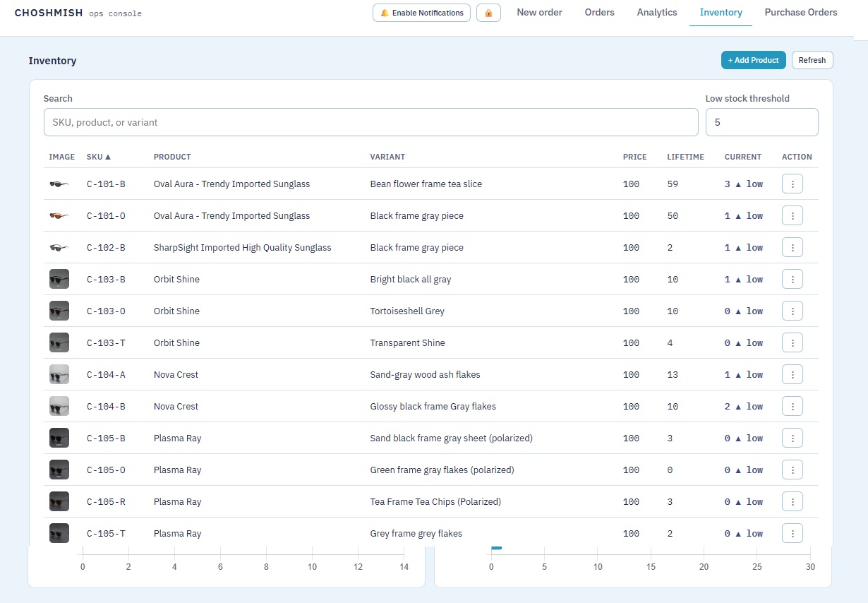The width and height of the screenshot is (868, 603).
Task: Open action menu for C-105-B row
Action: click(x=792, y=438)
